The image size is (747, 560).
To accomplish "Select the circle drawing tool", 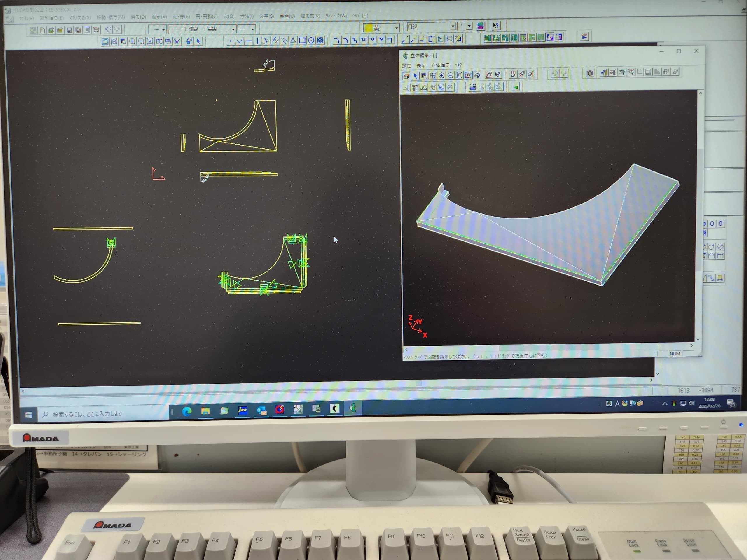I will tap(311, 41).
